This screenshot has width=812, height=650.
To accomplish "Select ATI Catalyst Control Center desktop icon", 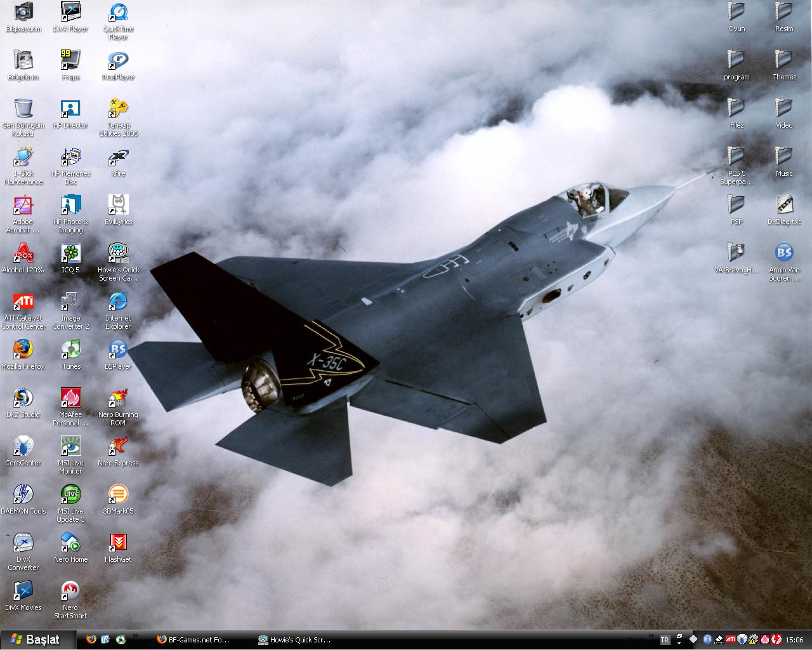I will coord(23,311).
